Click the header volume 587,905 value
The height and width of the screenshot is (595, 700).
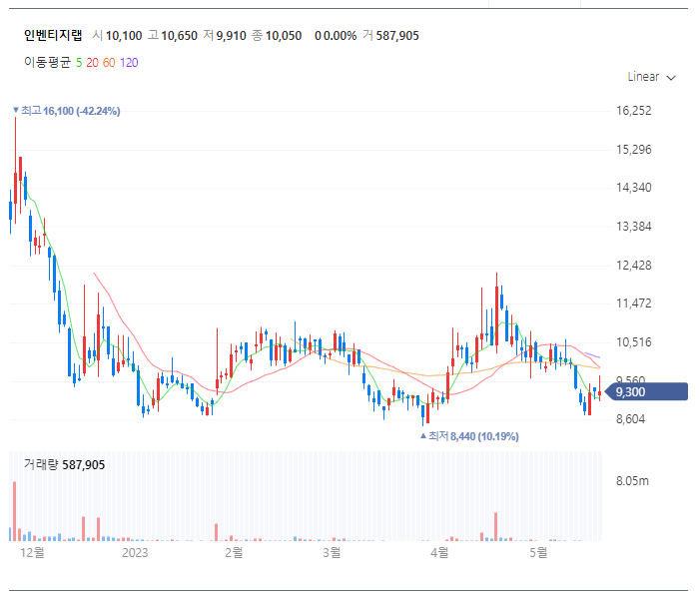click(397, 36)
